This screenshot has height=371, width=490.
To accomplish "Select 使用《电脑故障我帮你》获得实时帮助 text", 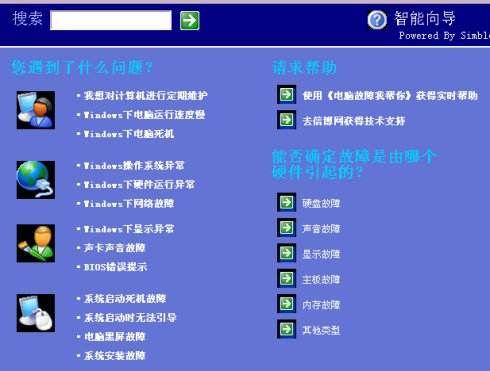I will click(x=390, y=96).
